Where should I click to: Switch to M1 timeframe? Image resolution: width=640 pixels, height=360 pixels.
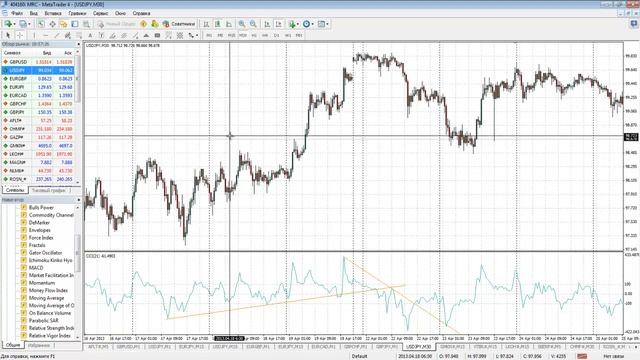coord(209,36)
